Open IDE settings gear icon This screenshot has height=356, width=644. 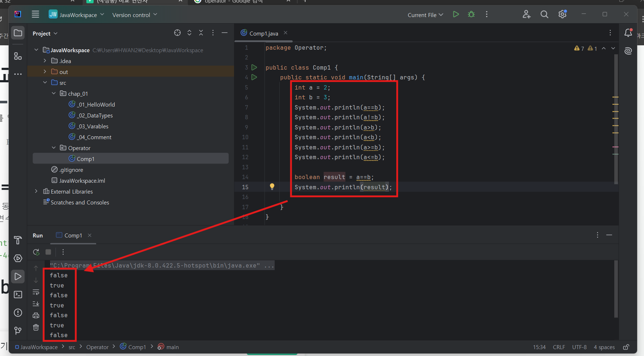pyautogui.click(x=562, y=15)
